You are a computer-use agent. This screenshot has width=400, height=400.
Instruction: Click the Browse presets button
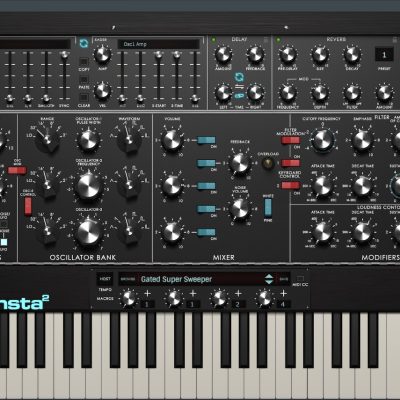pos(128,279)
